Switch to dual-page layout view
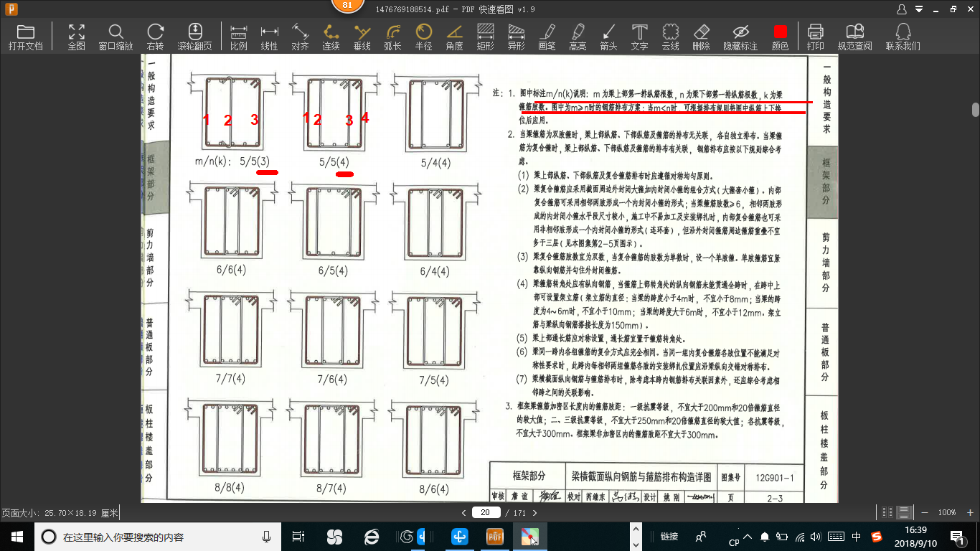980x551 pixels. [x=887, y=512]
